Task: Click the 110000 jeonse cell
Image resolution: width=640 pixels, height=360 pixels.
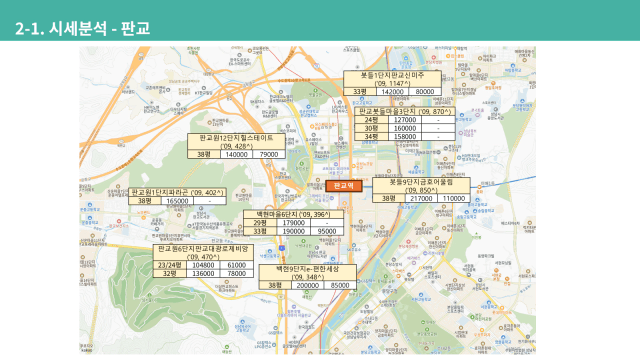Action: (454, 198)
